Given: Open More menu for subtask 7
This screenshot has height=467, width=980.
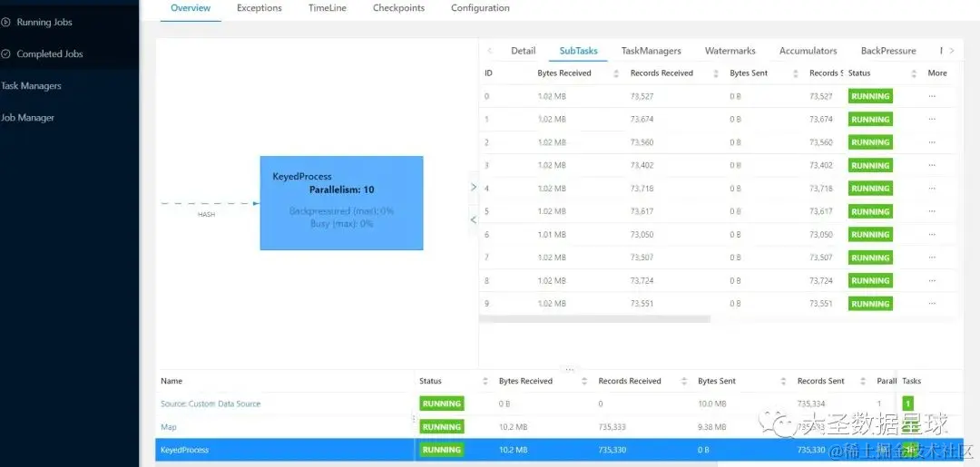Looking at the screenshot, I should point(932,258).
